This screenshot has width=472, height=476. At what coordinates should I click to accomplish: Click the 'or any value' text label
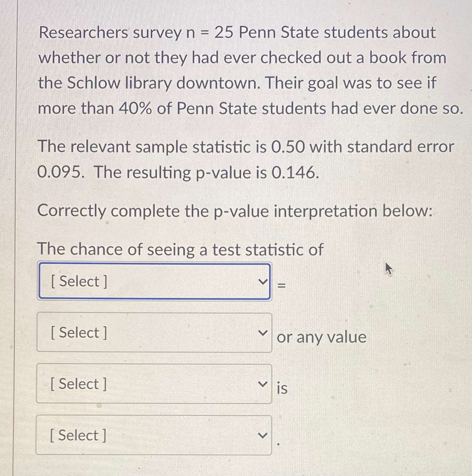click(321, 337)
